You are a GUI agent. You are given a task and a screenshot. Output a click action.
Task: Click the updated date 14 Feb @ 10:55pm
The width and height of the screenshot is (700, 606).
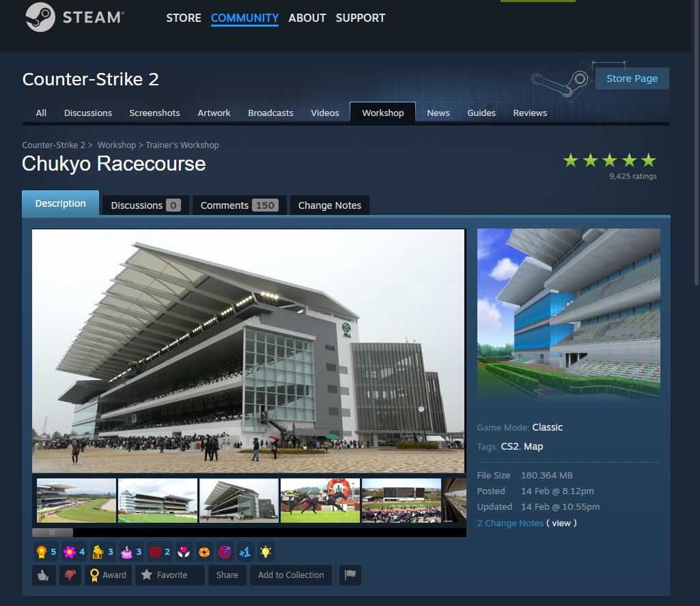tap(560, 506)
